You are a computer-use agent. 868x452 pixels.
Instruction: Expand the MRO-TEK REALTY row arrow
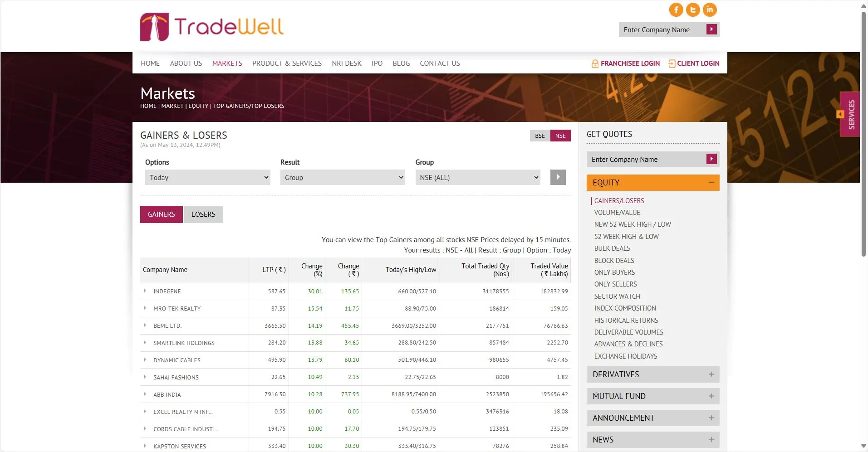pos(145,308)
